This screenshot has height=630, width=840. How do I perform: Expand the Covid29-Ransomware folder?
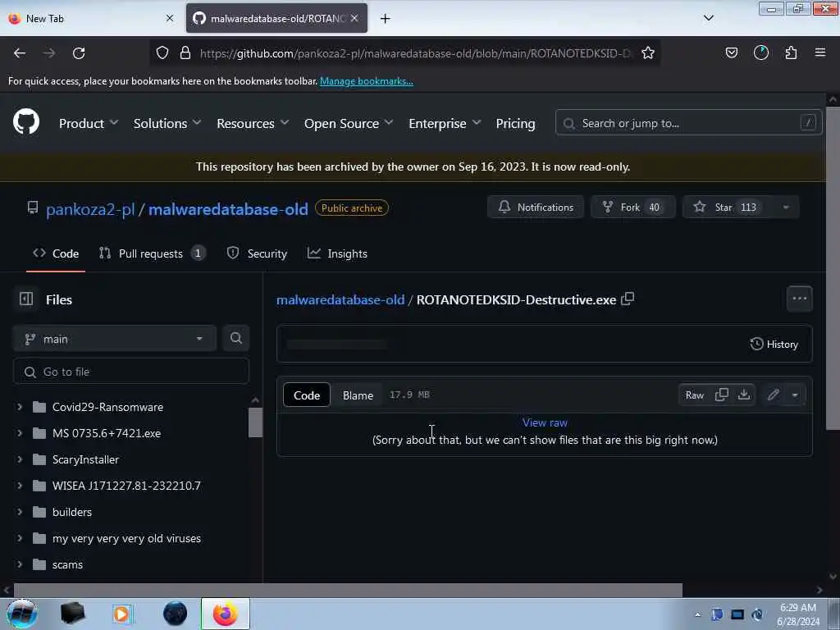point(20,407)
